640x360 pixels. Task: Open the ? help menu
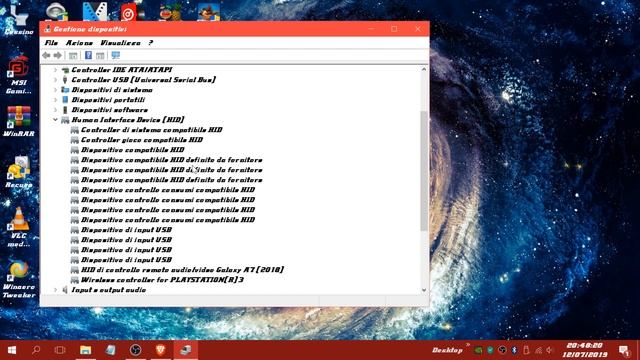point(150,43)
